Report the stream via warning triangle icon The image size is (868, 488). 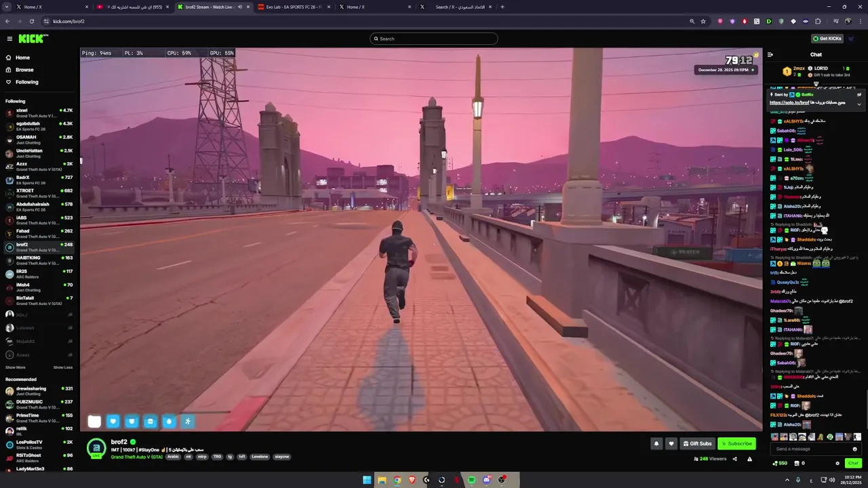[x=749, y=459]
